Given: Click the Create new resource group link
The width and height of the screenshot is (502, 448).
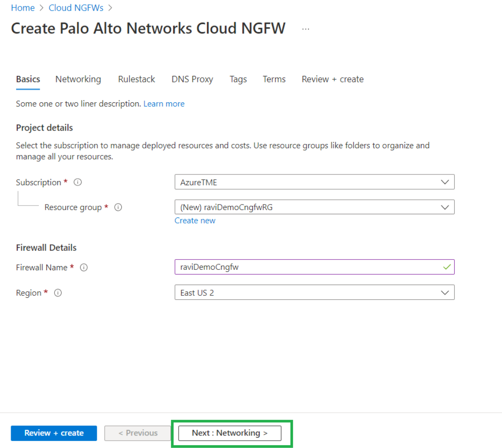Looking at the screenshot, I should (x=195, y=220).
